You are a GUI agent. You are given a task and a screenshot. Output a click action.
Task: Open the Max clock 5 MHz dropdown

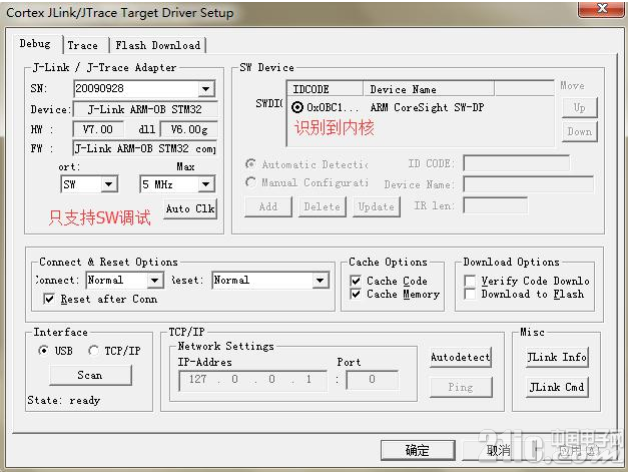click(x=206, y=185)
